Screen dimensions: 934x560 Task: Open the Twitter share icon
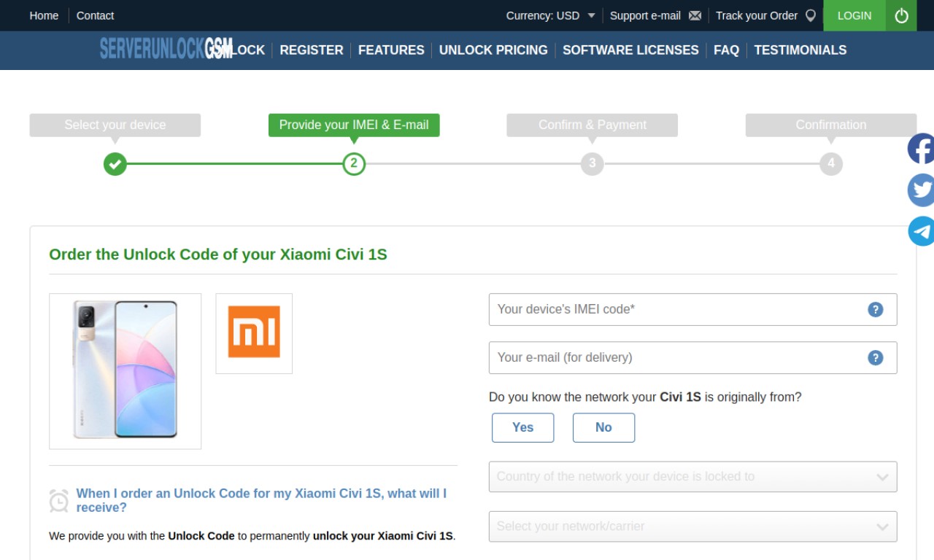click(921, 190)
